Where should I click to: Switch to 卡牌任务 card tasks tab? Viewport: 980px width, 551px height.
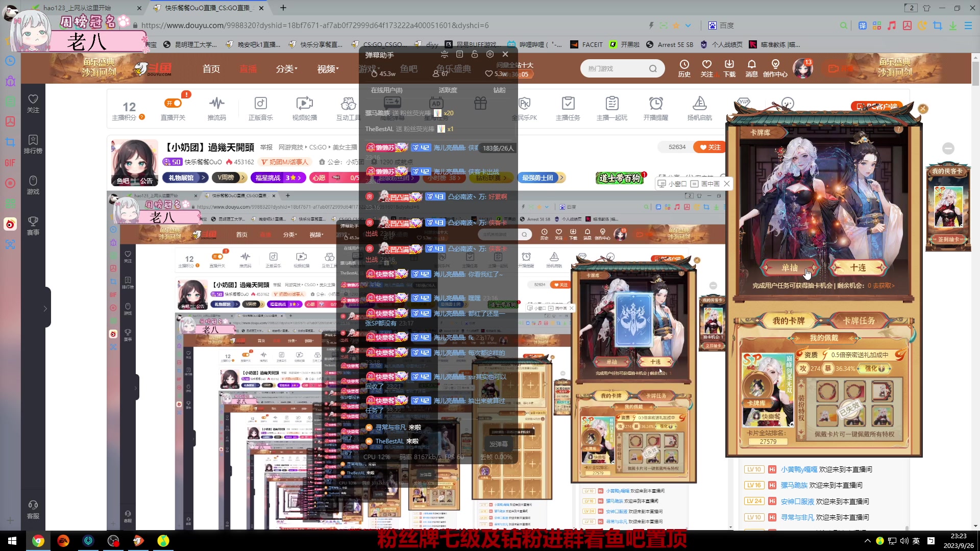click(x=859, y=320)
